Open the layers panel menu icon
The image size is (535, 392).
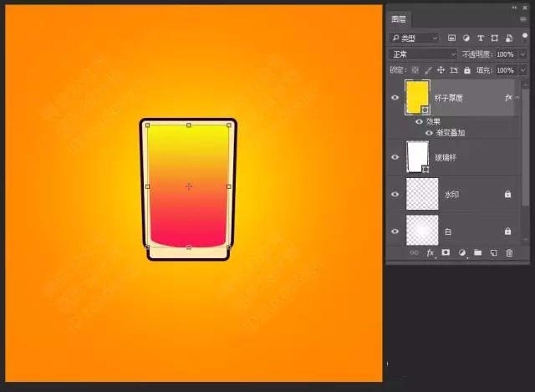pos(523,19)
